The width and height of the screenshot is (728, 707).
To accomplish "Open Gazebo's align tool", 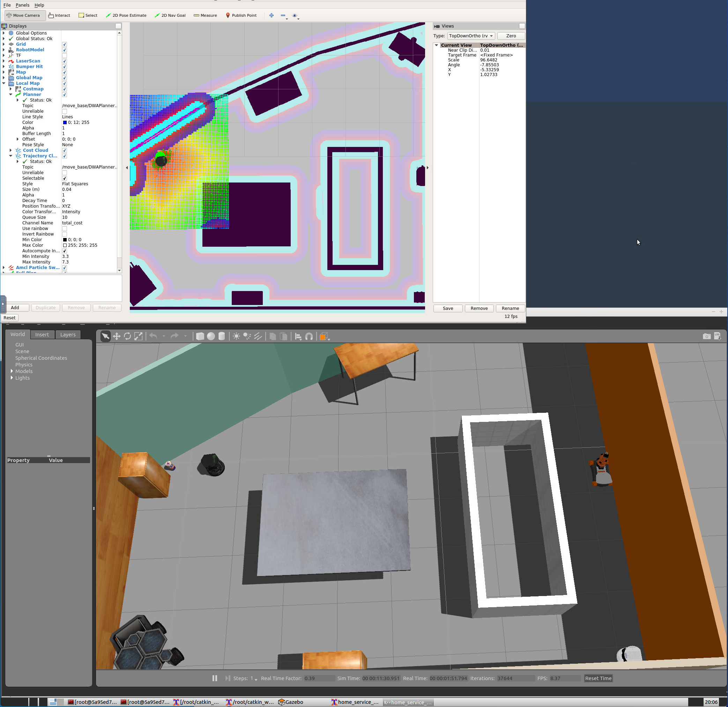I will click(x=298, y=336).
